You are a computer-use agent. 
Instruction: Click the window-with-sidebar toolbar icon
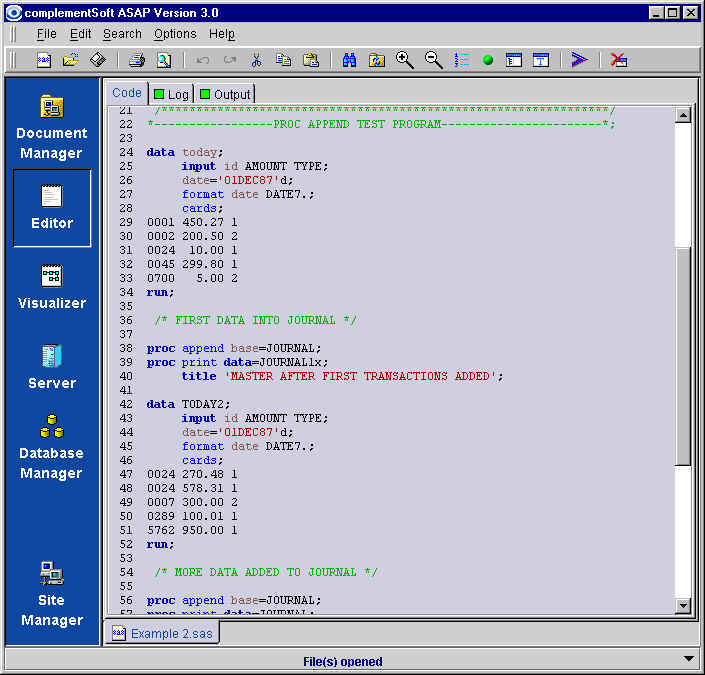tap(514, 60)
